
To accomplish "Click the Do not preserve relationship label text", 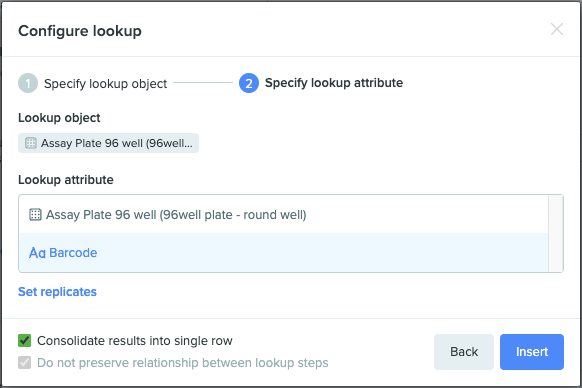I will pos(183,362).
